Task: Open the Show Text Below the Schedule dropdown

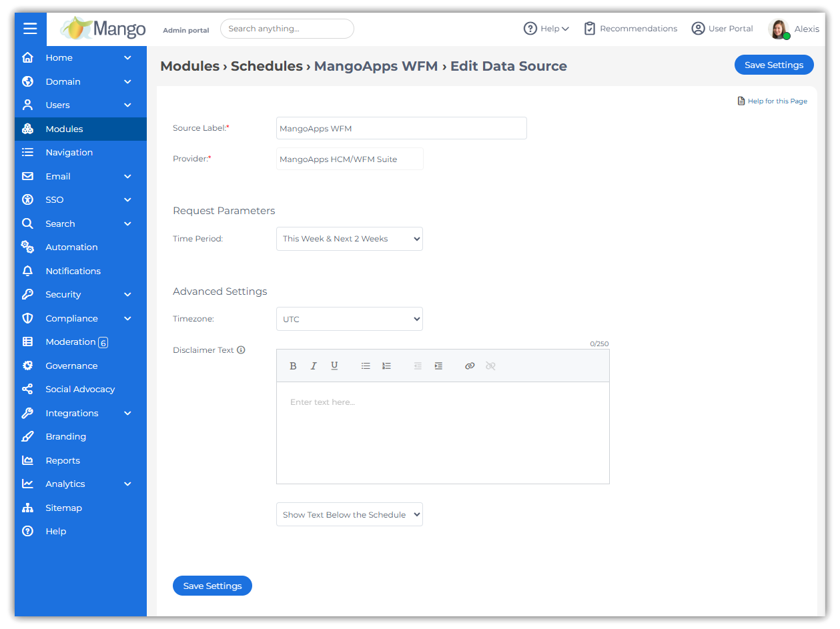Action: coord(349,515)
